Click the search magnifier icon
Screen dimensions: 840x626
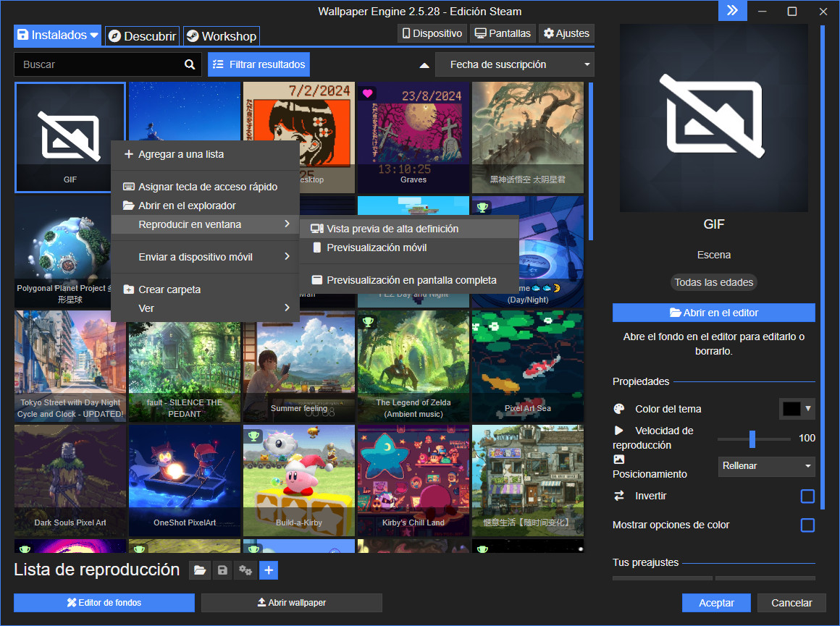(x=190, y=64)
